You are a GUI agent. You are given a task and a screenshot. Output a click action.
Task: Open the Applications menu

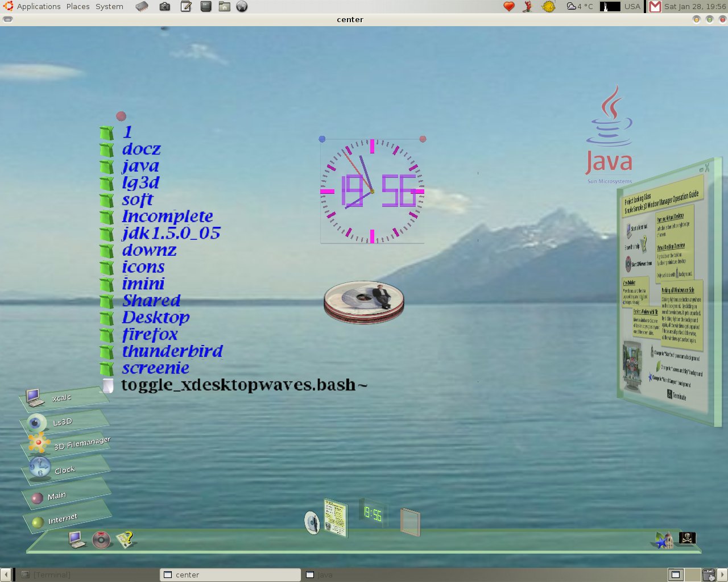coord(38,7)
